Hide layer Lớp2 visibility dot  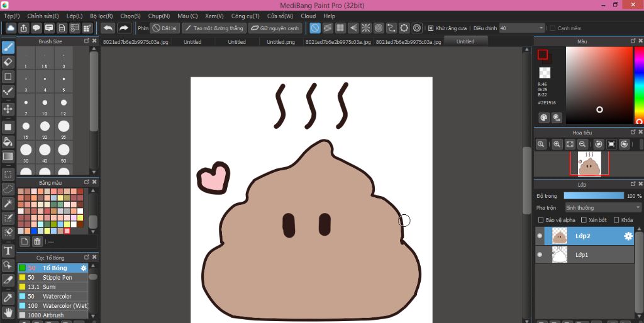(540, 236)
